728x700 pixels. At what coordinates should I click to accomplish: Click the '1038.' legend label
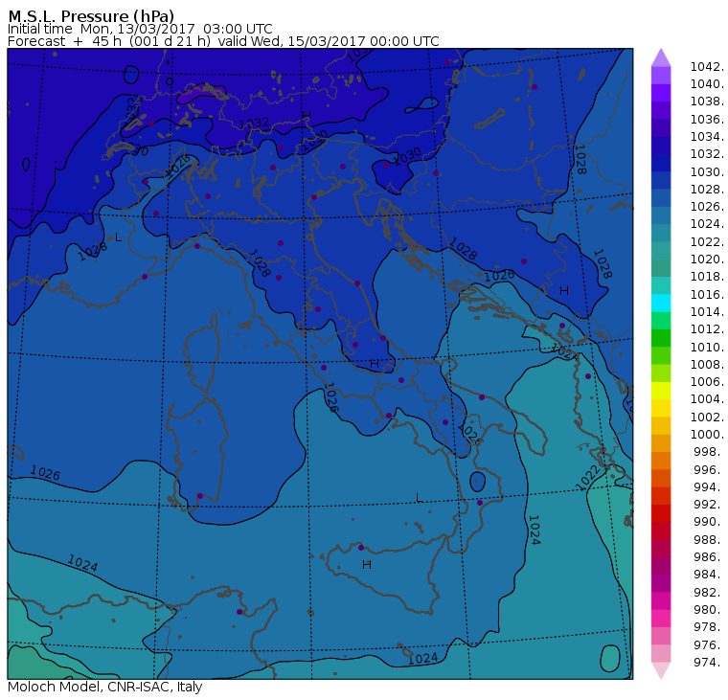point(707,102)
